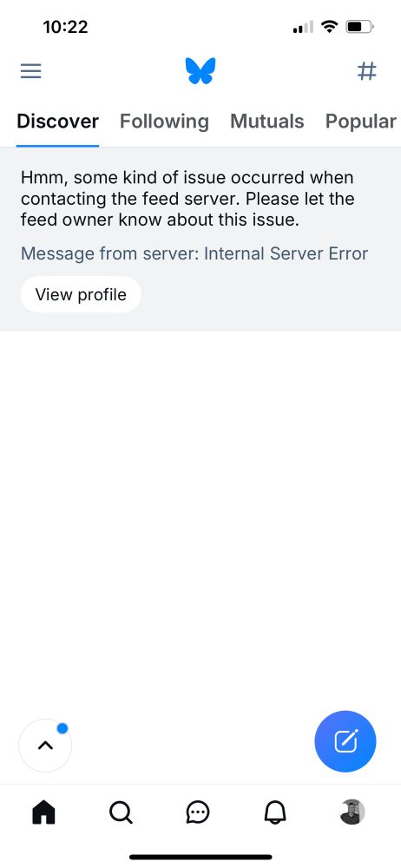Tap the Wi-Fi status icon

pos(330,26)
